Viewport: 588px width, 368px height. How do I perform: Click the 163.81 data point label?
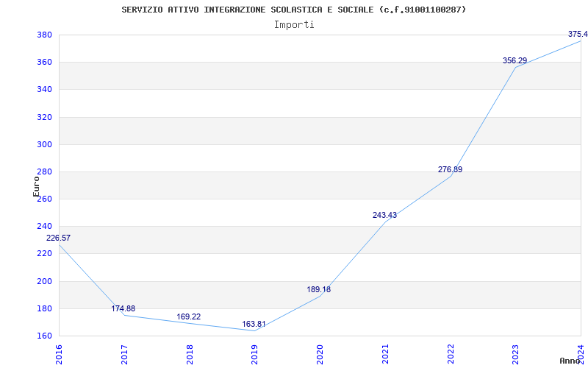point(254,324)
